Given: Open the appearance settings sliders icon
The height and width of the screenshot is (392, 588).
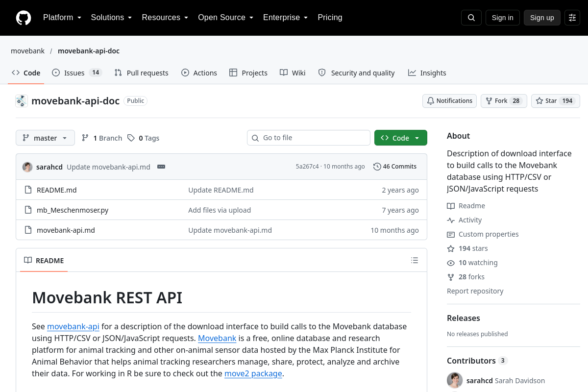Looking at the screenshot, I should [572, 18].
